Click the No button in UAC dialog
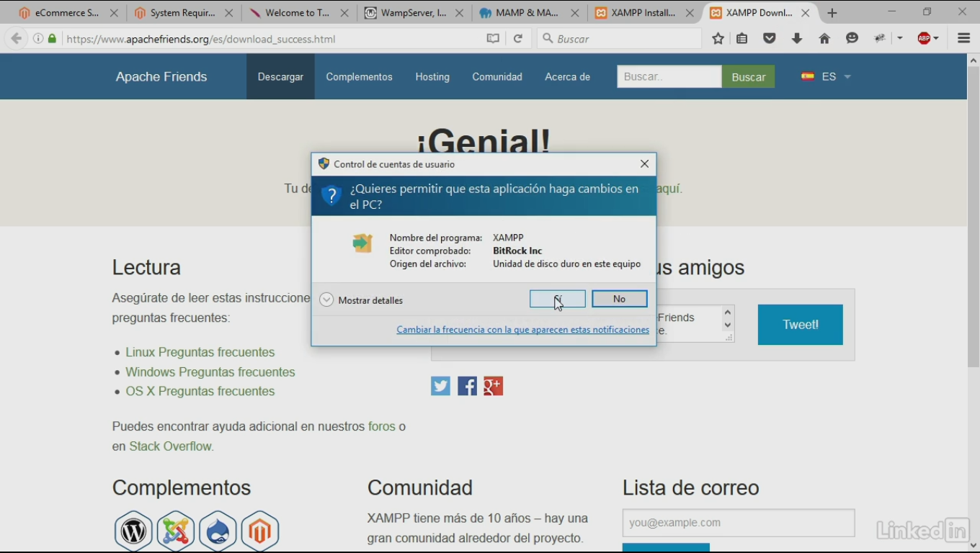The width and height of the screenshot is (980, 553). [x=620, y=299]
